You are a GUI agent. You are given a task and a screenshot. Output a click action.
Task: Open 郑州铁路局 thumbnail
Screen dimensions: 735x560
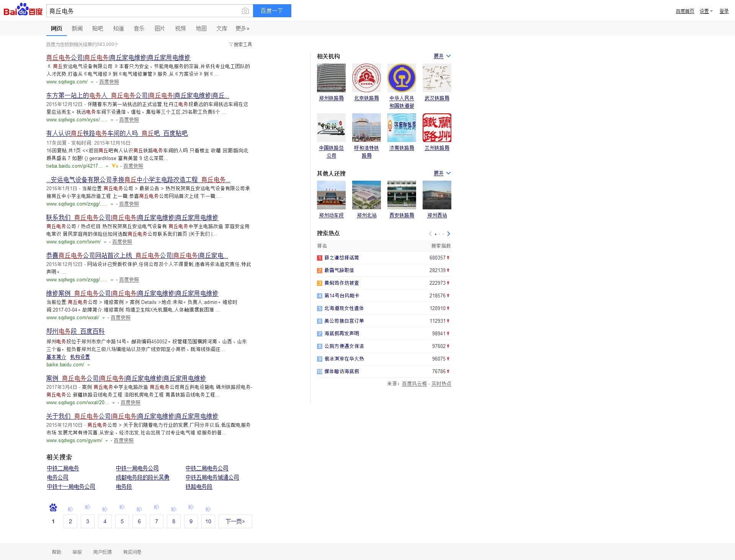pos(331,78)
